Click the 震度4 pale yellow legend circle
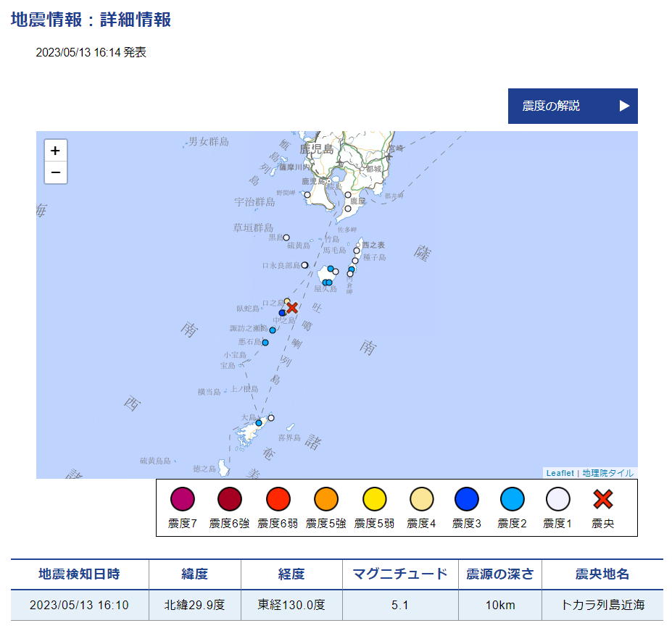Image resolution: width=672 pixels, height=636 pixels. pyautogui.click(x=421, y=499)
